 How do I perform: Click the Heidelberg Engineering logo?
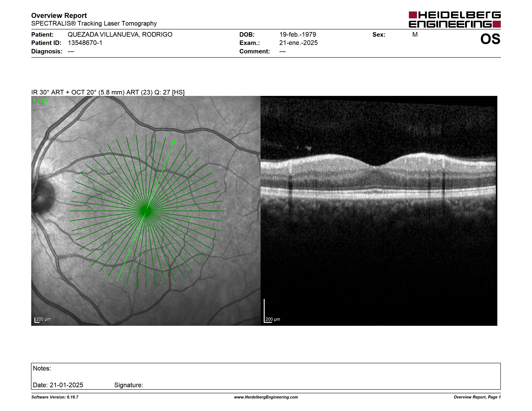[455, 20]
